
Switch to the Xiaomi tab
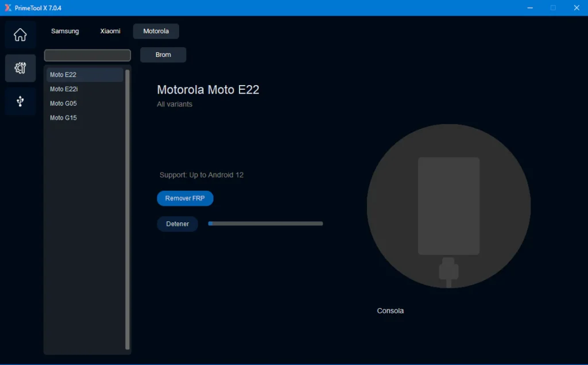[x=110, y=31]
